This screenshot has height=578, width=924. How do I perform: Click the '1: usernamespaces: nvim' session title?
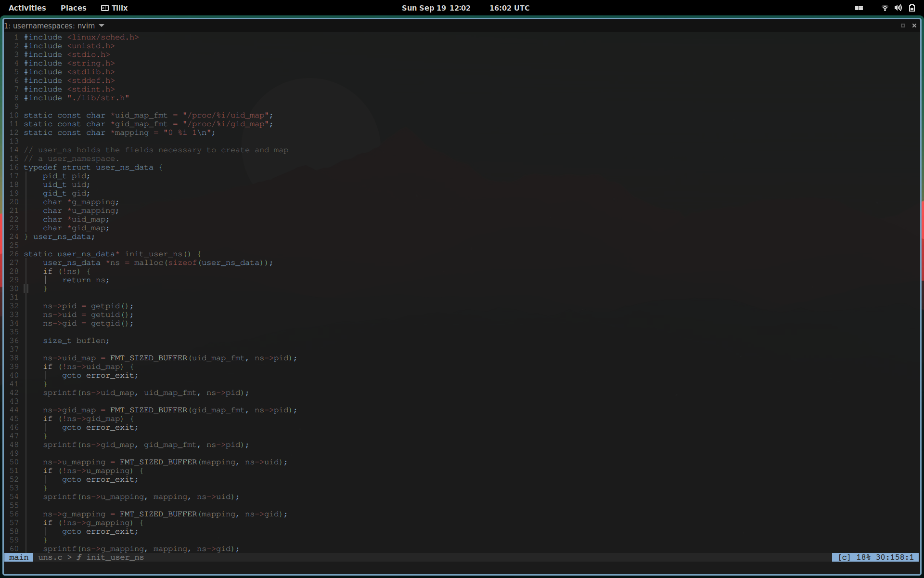pyautogui.click(x=50, y=26)
